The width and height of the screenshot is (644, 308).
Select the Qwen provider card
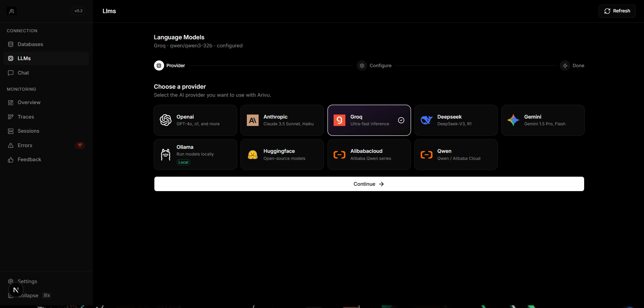pos(456,155)
